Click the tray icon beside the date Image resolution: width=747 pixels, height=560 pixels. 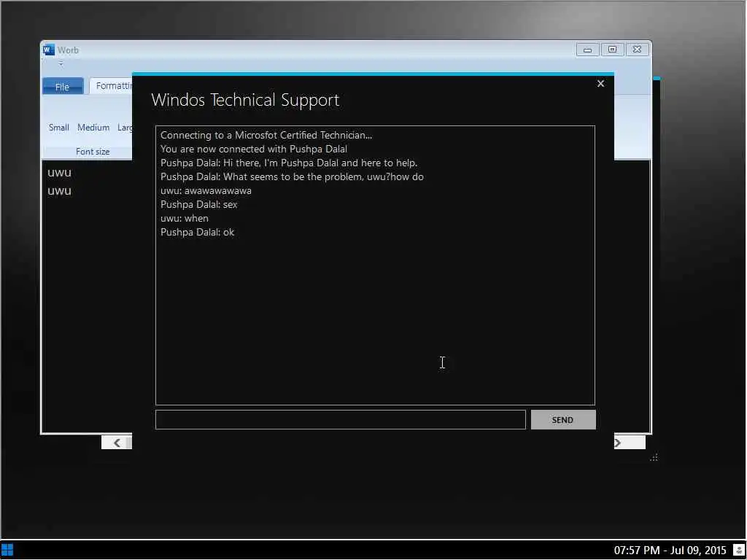pyautogui.click(x=739, y=551)
